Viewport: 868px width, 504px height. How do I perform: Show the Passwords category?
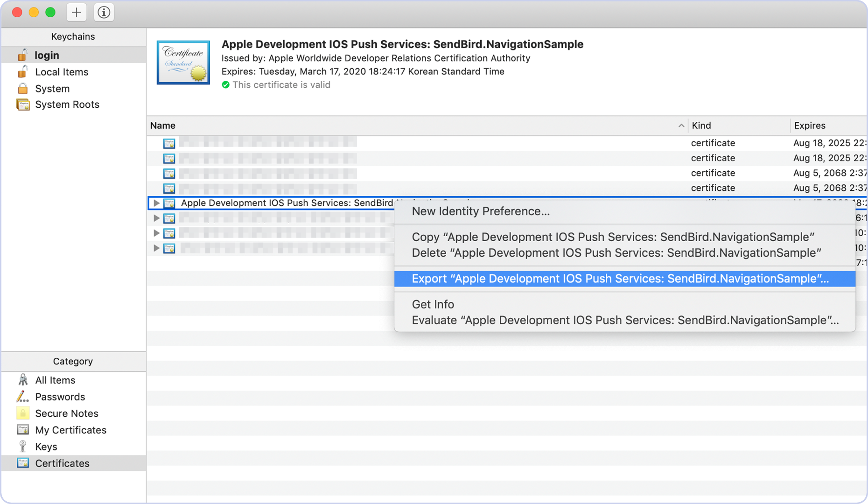tap(60, 397)
